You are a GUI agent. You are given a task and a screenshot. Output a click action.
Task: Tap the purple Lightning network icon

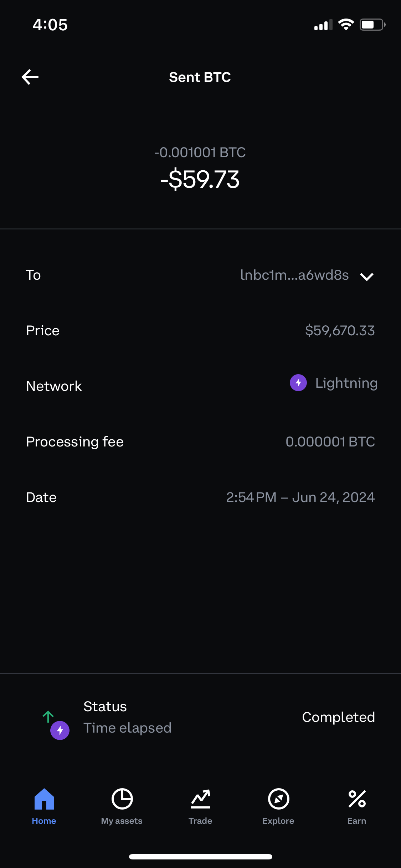[x=298, y=383]
